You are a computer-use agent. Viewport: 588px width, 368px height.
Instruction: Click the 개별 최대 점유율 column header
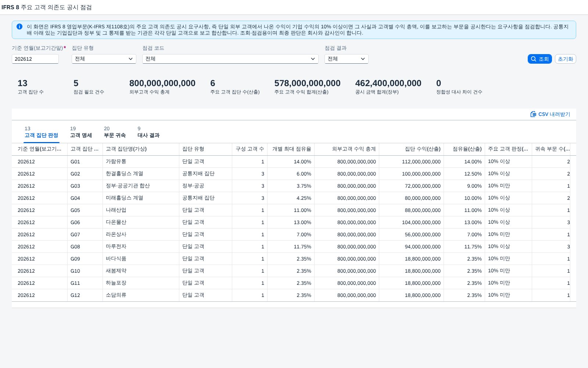click(291, 149)
